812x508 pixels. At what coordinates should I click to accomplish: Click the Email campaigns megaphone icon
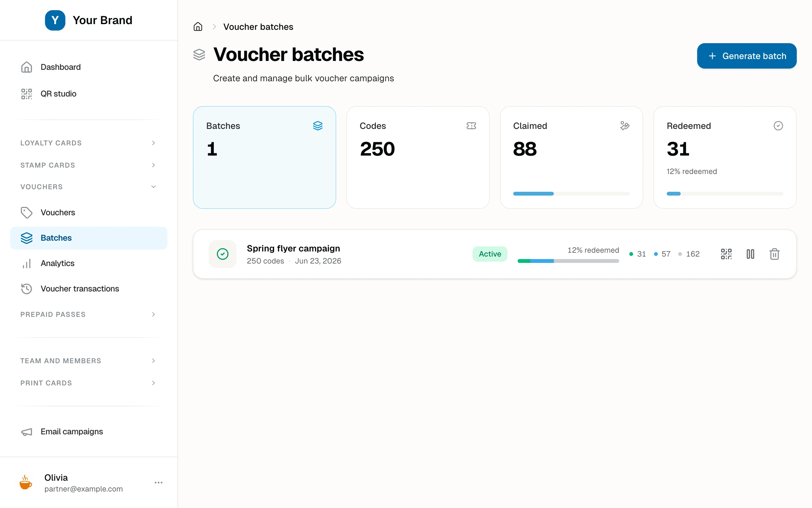27,431
